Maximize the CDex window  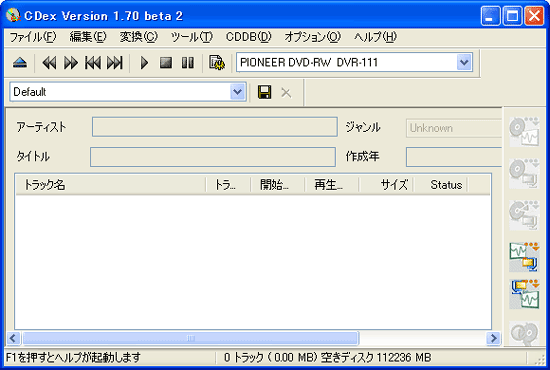click(x=512, y=16)
